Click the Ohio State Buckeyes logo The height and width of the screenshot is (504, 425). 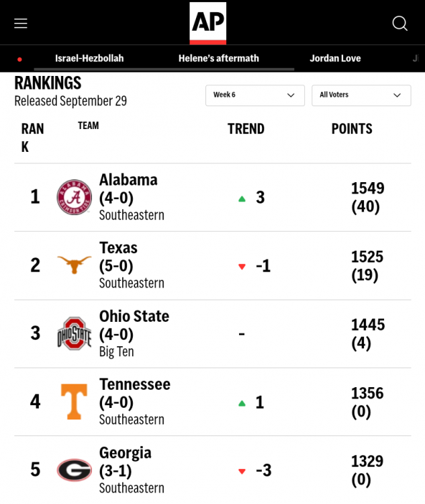point(74,334)
